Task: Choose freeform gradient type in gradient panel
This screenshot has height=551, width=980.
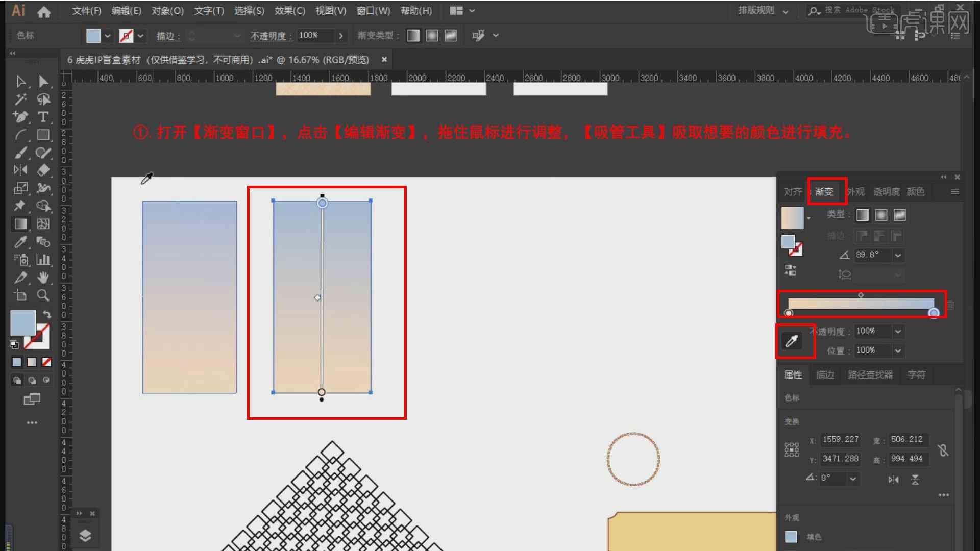Action: tap(900, 215)
